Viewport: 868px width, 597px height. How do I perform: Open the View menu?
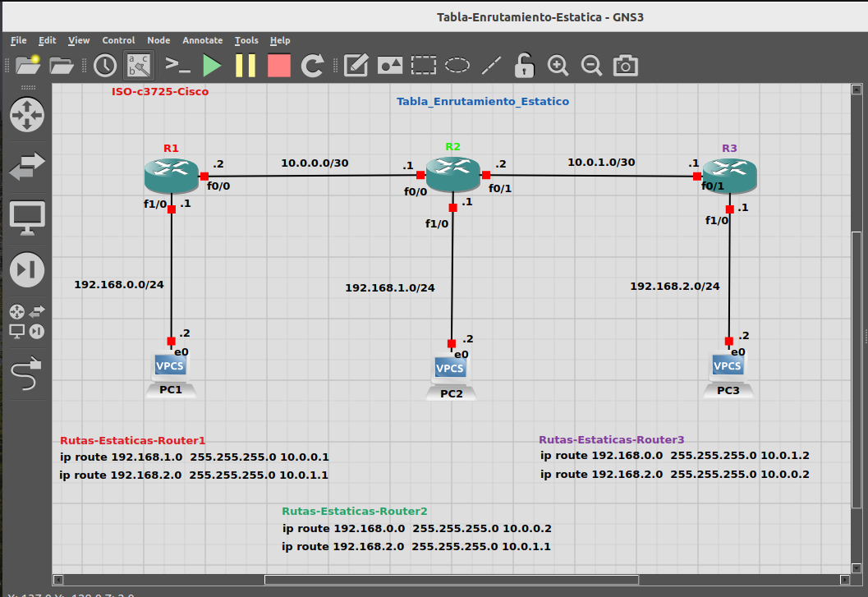pos(79,40)
